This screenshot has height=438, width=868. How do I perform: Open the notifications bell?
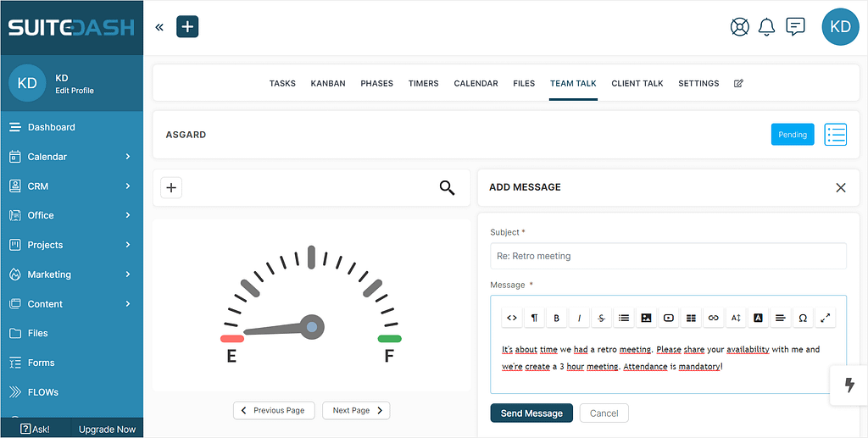tap(766, 26)
